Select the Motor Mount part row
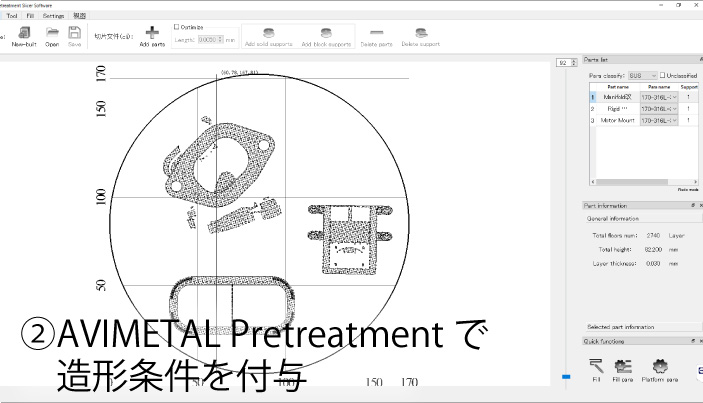This screenshot has width=703, height=403. (644, 121)
